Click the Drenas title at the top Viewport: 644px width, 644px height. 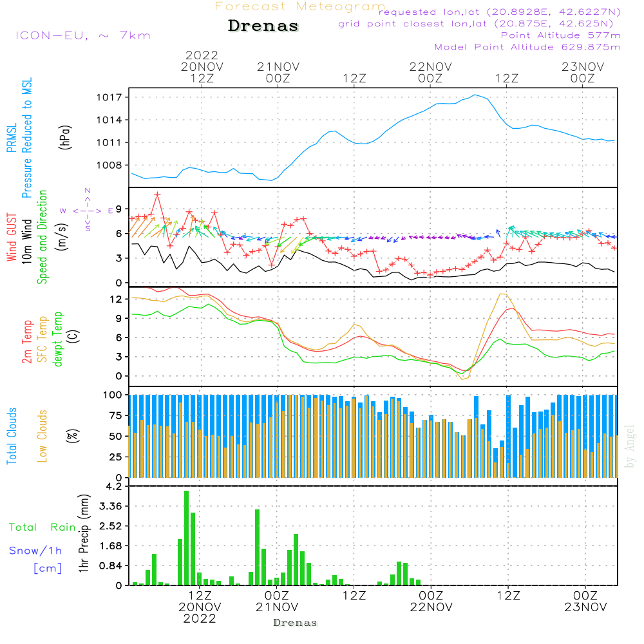263,26
